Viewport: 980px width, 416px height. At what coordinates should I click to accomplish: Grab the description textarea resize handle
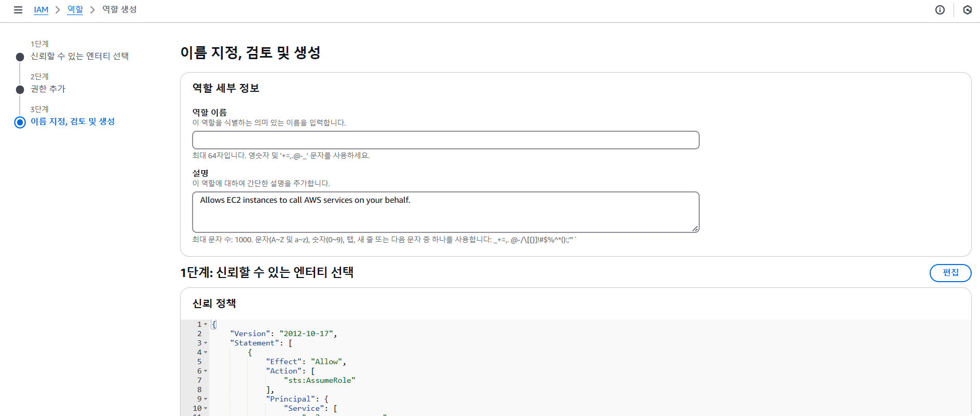point(695,228)
